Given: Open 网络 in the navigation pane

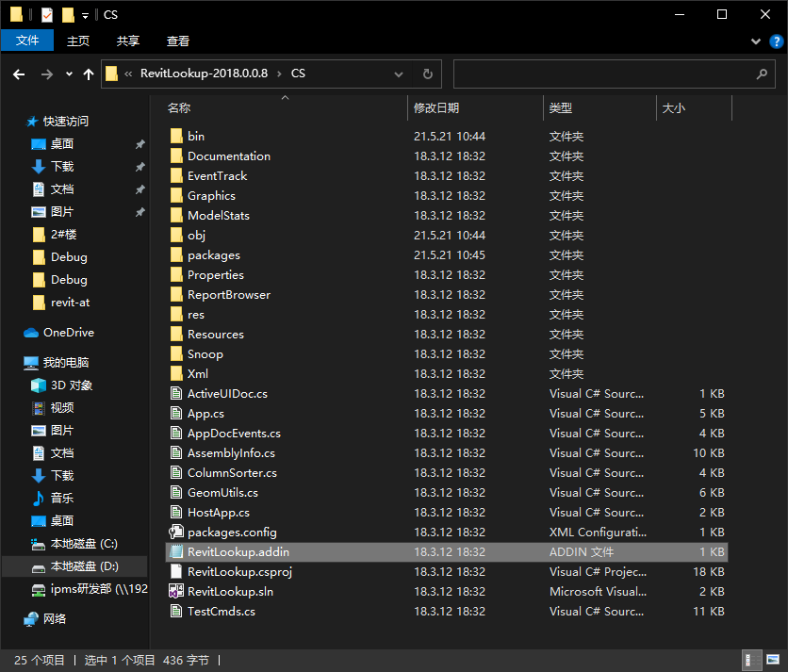Looking at the screenshot, I should pyautogui.click(x=55, y=618).
